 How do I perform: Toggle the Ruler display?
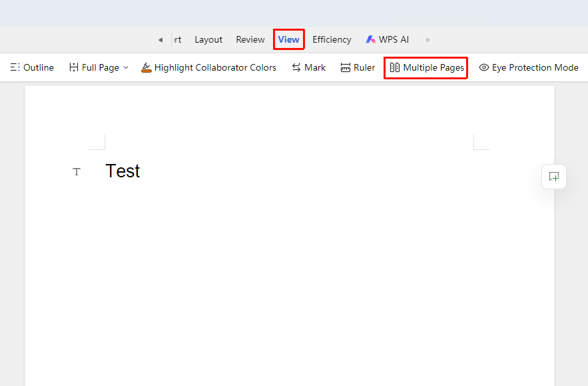pyautogui.click(x=358, y=67)
